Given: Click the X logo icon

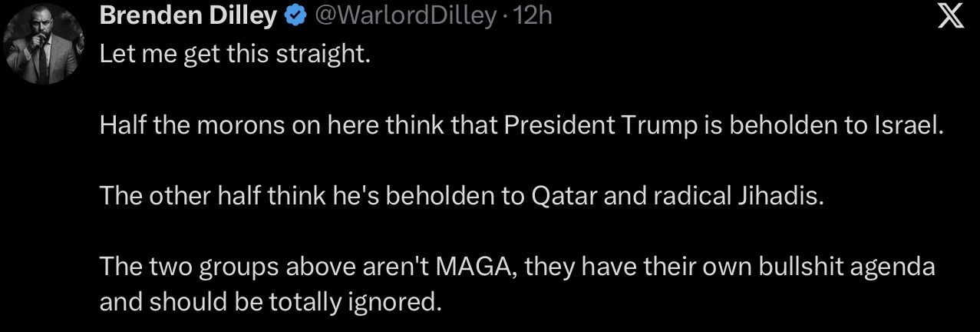Looking at the screenshot, I should (951, 16).
